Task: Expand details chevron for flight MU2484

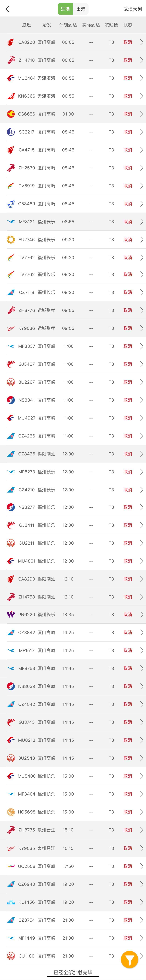Action: (x=141, y=78)
